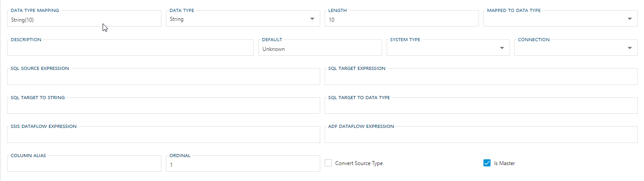The image size is (644, 181).
Task: Select the Default field showing Unknown
Action: tap(320, 49)
